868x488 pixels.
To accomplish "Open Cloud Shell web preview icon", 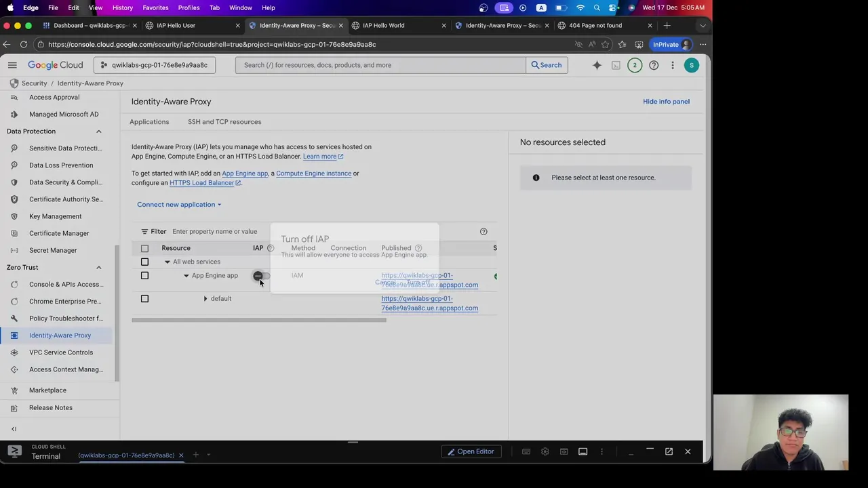I will tap(564, 451).
